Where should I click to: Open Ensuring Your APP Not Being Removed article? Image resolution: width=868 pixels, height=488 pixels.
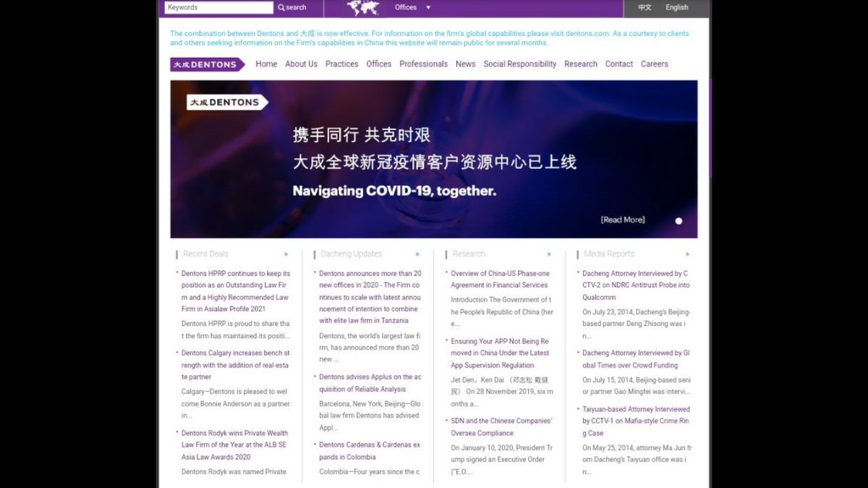click(500, 354)
